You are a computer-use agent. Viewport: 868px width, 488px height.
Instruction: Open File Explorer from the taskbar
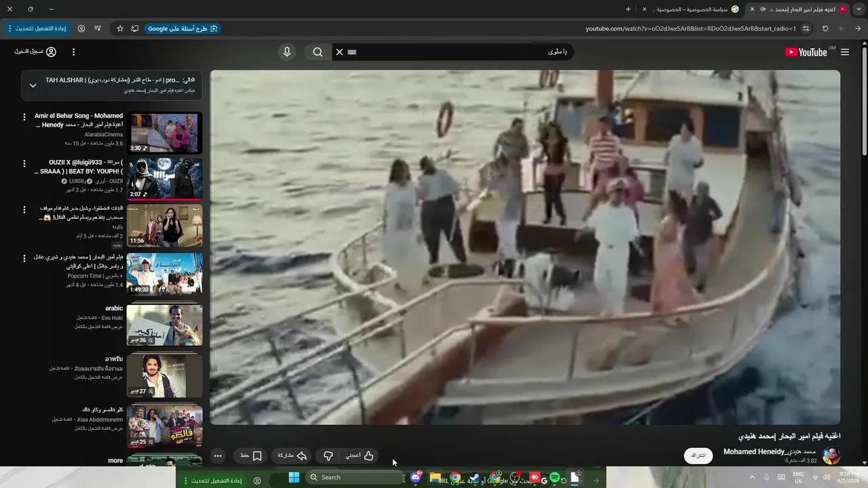click(435, 478)
